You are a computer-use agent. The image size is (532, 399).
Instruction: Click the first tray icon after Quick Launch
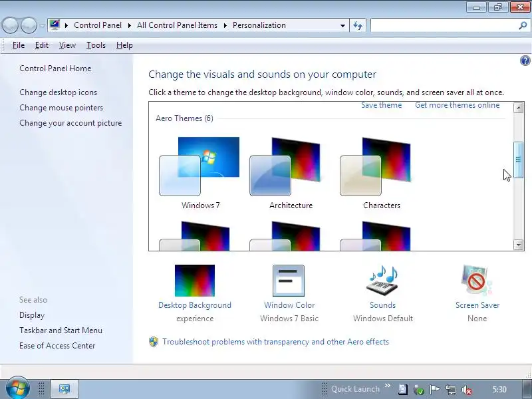(x=403, y=390)
